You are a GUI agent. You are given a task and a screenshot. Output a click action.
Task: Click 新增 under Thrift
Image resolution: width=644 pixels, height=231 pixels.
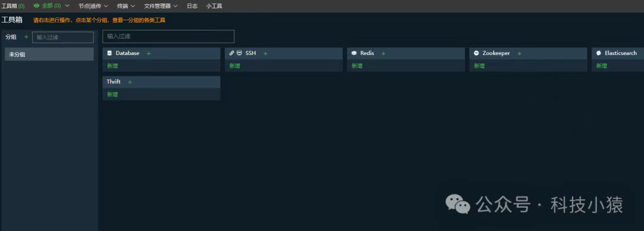112,94
